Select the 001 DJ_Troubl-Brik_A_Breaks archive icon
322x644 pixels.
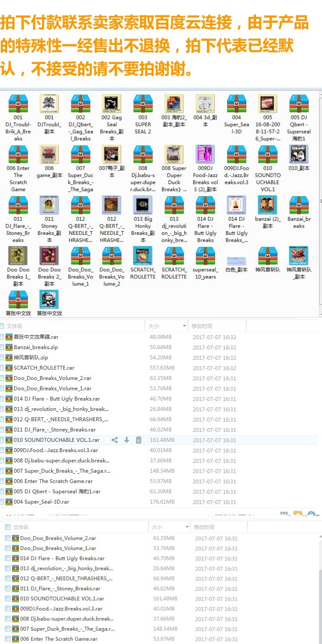click(18, 103)
